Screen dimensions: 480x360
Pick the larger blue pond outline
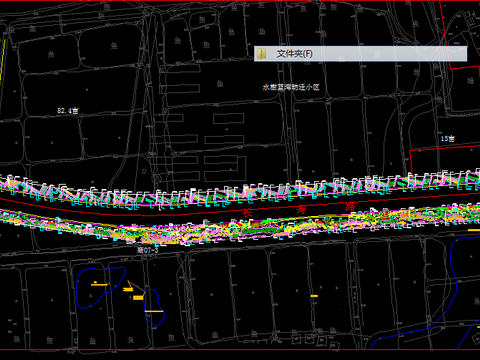[100, 287]
